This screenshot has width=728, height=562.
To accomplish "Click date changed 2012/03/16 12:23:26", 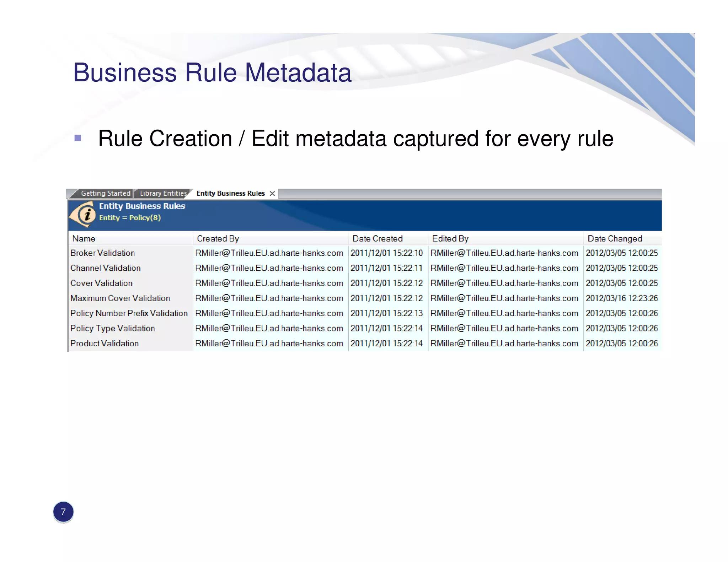I will tap(622, 298).
